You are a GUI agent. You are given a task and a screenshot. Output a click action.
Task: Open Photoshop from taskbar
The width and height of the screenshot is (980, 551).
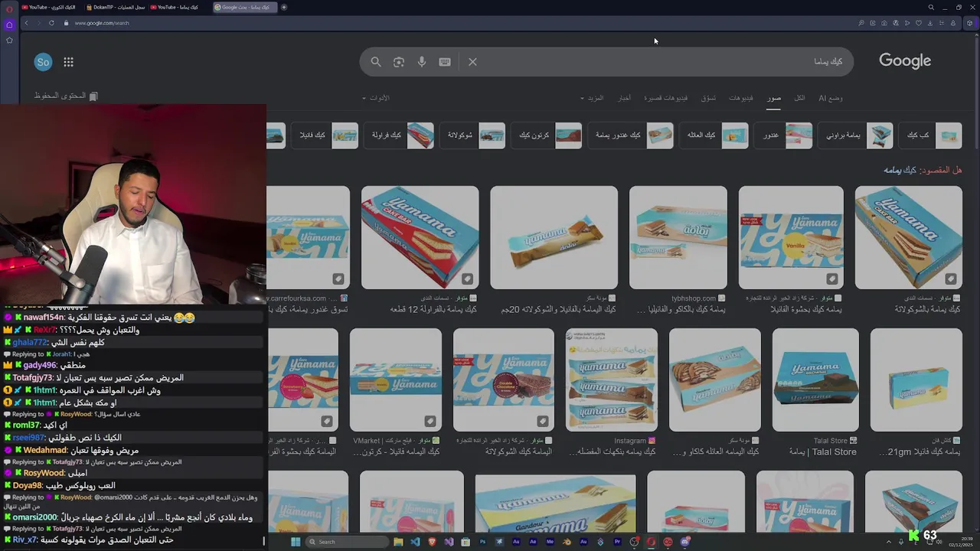[x=482, y=542]
